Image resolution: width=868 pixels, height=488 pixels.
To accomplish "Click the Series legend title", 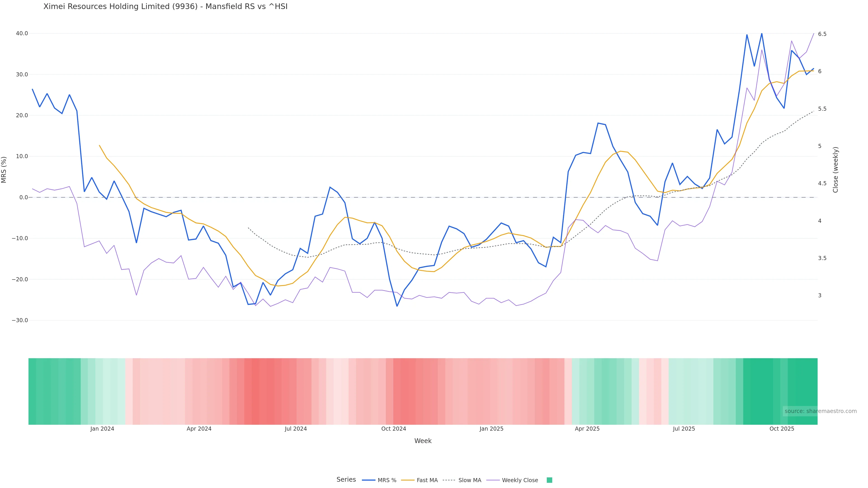I will (x=346, y=480).
